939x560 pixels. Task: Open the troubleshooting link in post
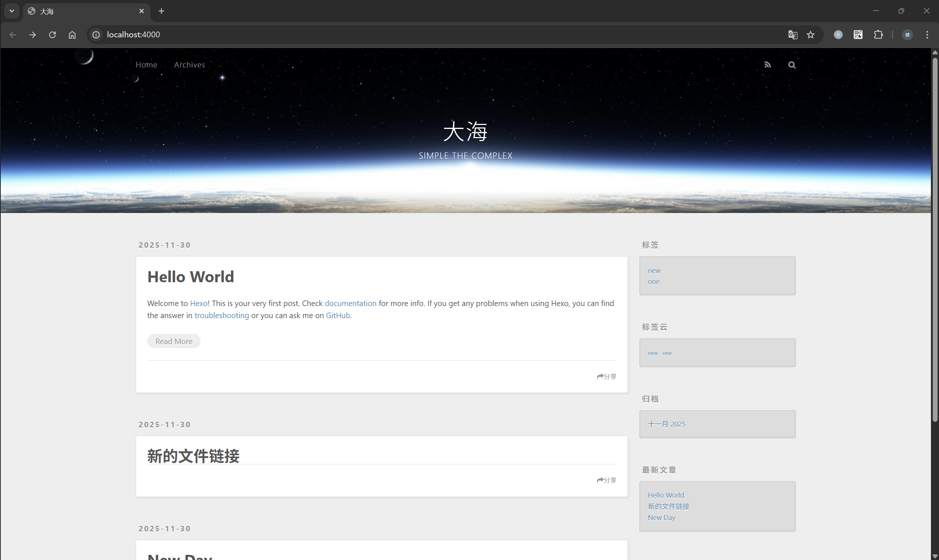(x=222, y=315)
